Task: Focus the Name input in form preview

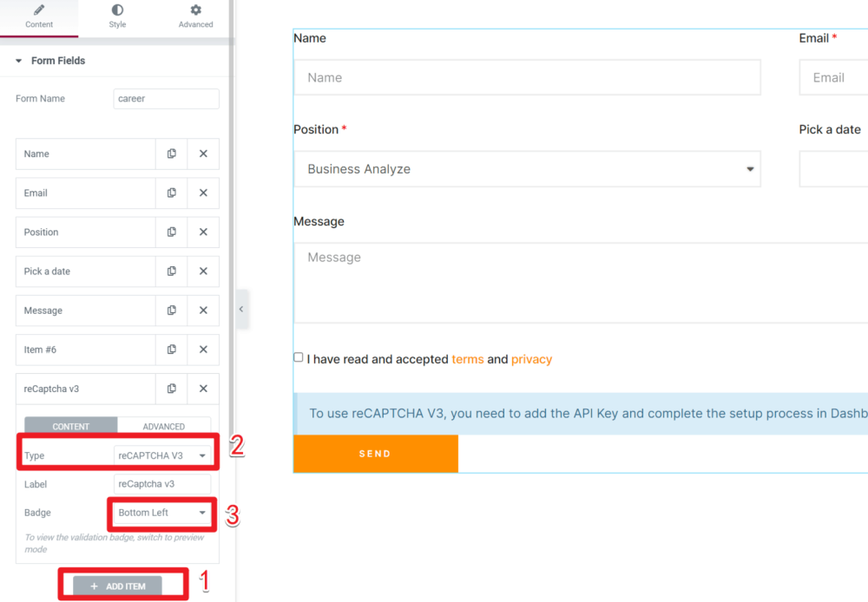Action: 527,77
